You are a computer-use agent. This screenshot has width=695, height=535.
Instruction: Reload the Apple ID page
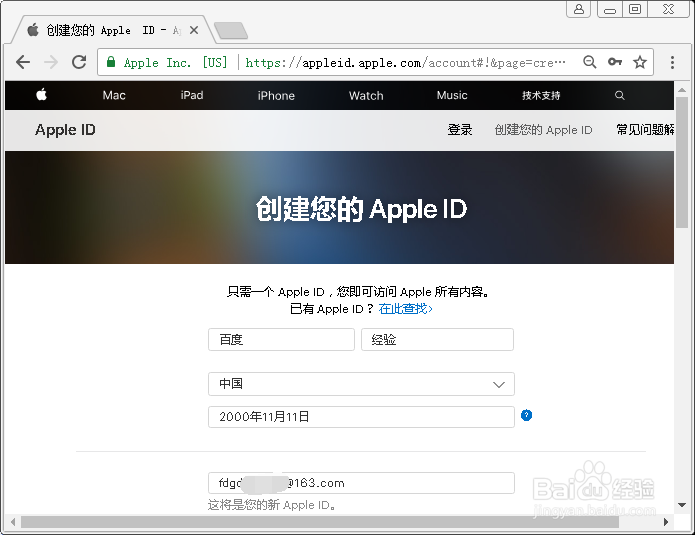[79, 62]
